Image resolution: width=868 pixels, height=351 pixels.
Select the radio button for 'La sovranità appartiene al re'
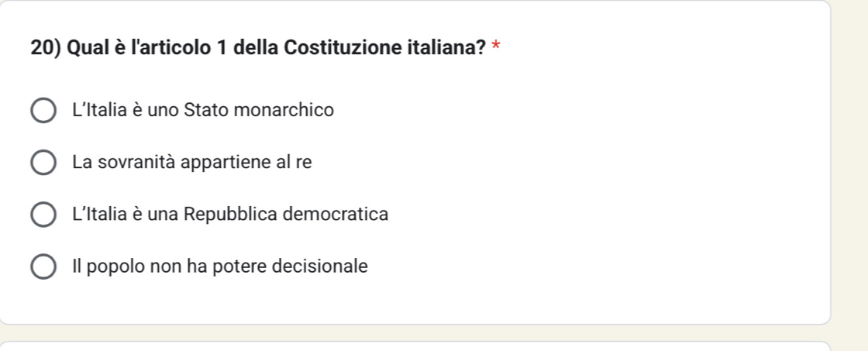click(x=43, y=163)
